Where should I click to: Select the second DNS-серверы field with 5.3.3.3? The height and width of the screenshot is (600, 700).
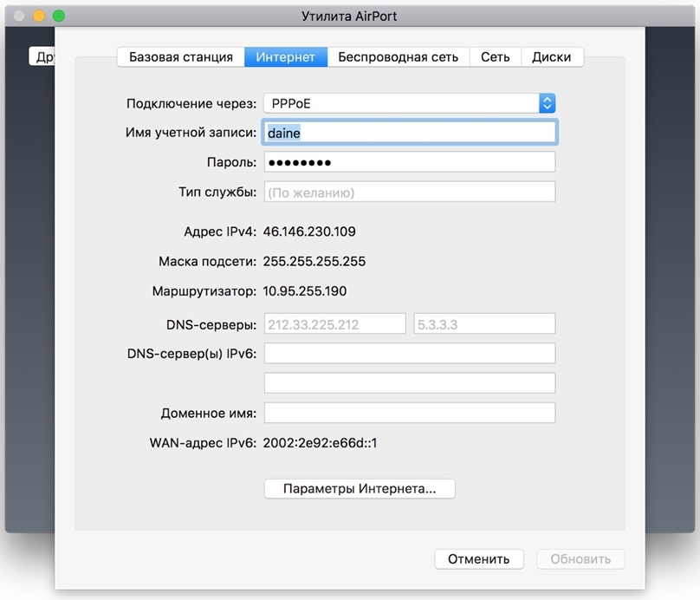click(484, 324)
